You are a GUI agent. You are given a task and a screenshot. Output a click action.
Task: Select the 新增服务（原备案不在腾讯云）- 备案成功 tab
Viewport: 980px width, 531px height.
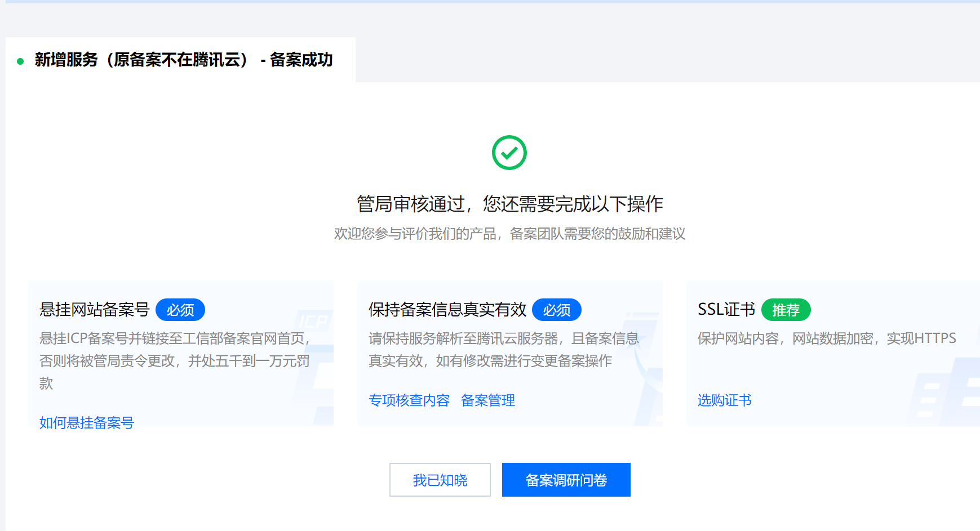click(x=183, y=60)
